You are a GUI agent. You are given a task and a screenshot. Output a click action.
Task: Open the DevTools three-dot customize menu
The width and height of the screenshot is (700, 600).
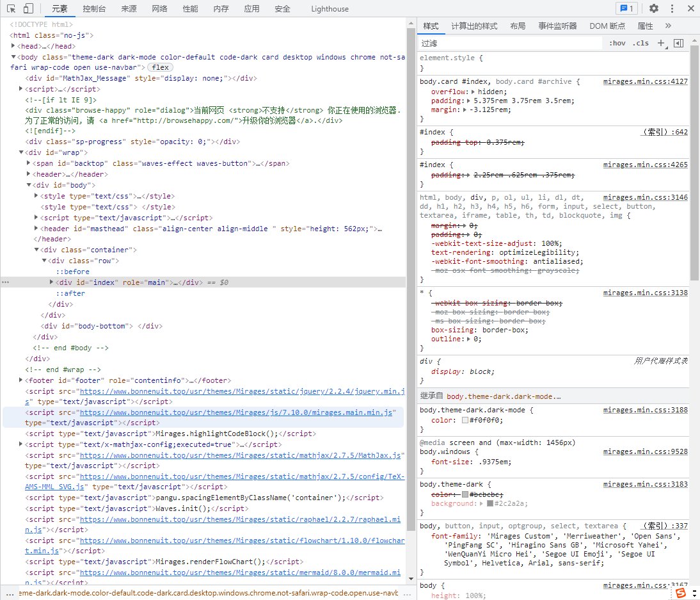pos(672,8)
